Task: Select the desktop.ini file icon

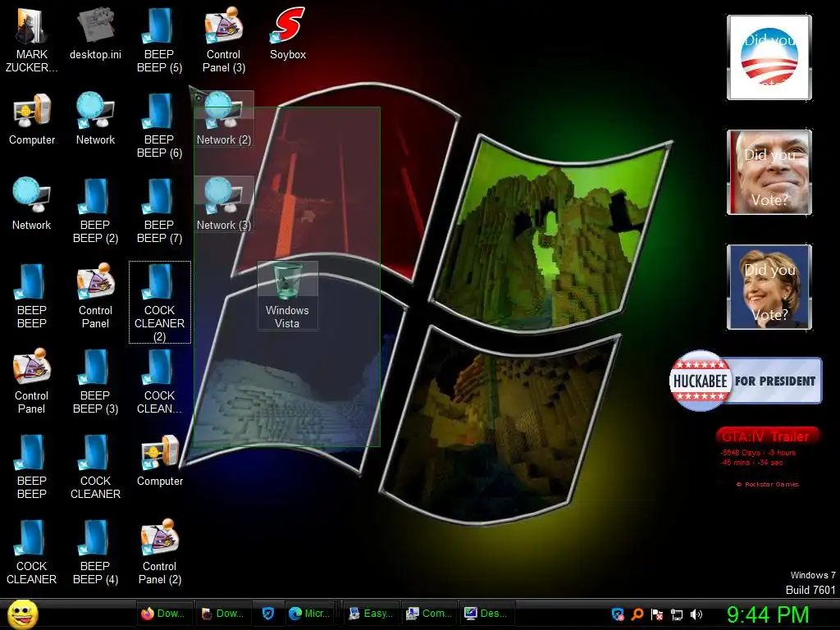Action: 95,34
